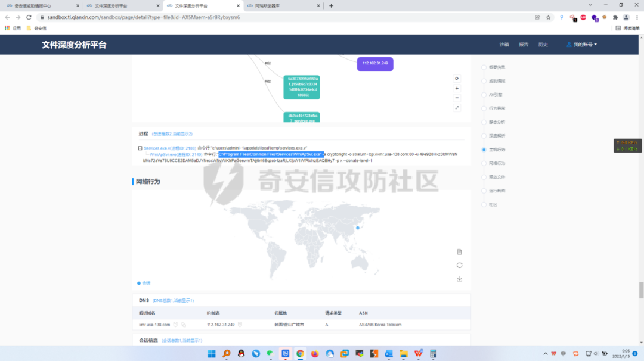Click the page vertical scrollbar thumb

(x=641, y=290)
